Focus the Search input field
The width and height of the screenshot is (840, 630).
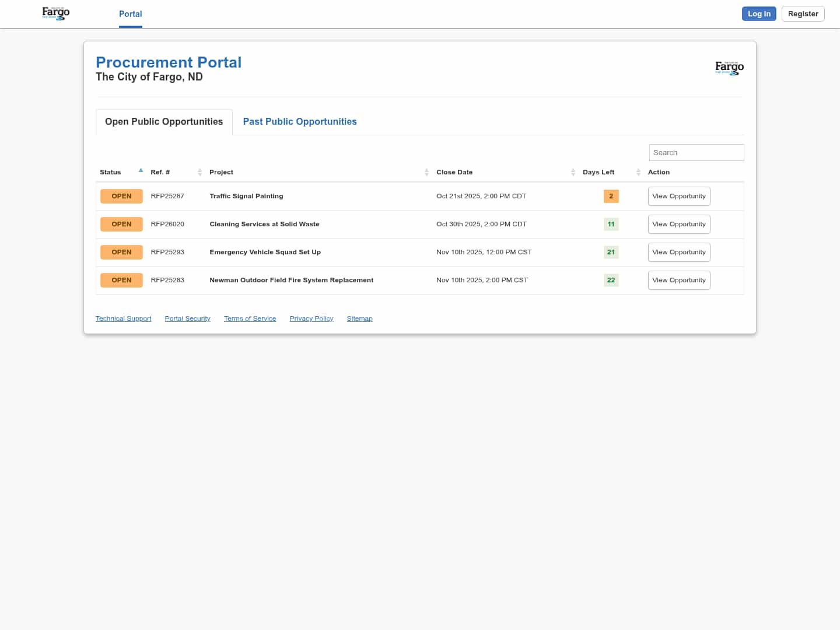click(x=696, y=152)
